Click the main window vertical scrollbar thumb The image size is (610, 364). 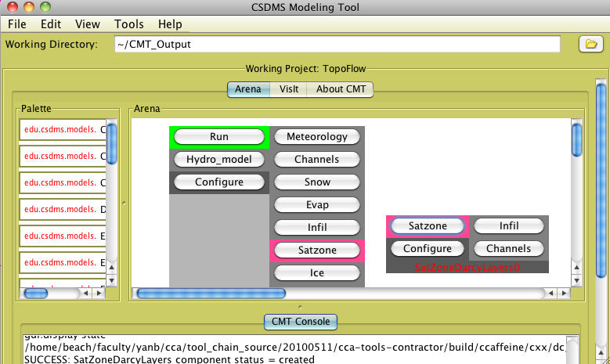601,181
